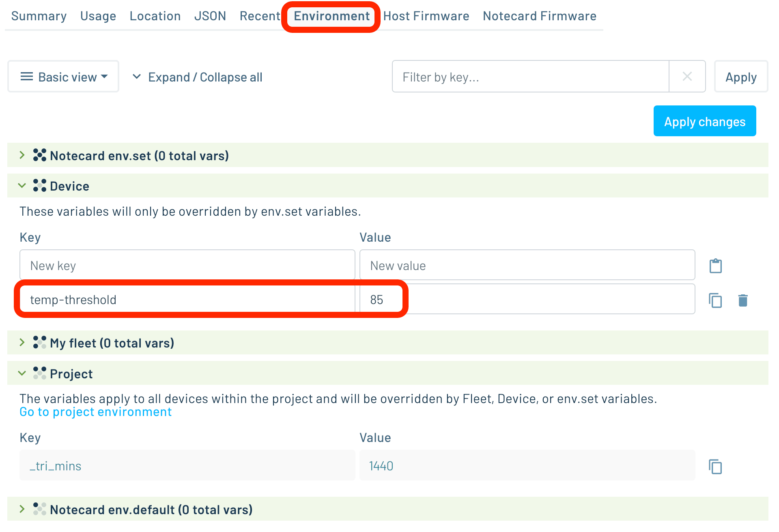Open the Notecard Firmware tab
This screenshot has width=779, height=532.
pos(540,16)
